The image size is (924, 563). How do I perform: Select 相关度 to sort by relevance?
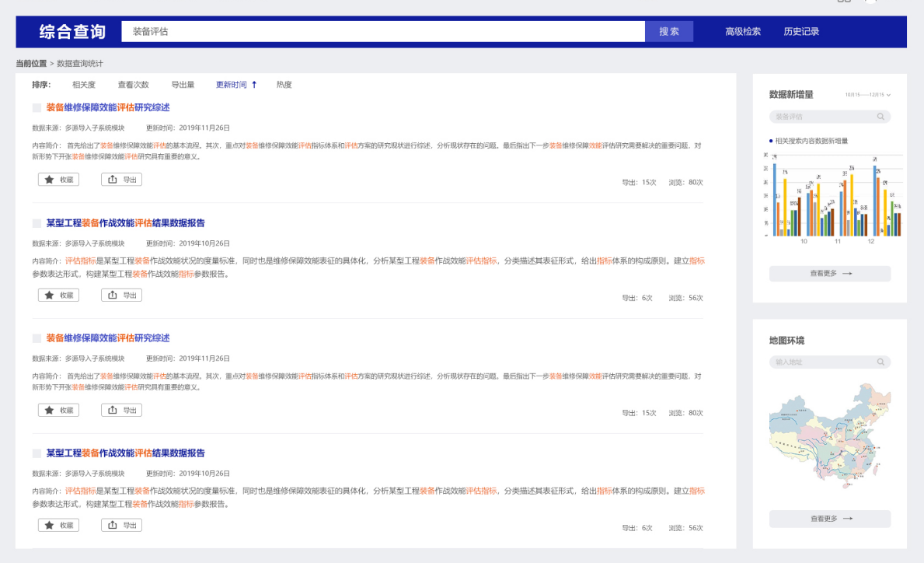tap(85, 85)
